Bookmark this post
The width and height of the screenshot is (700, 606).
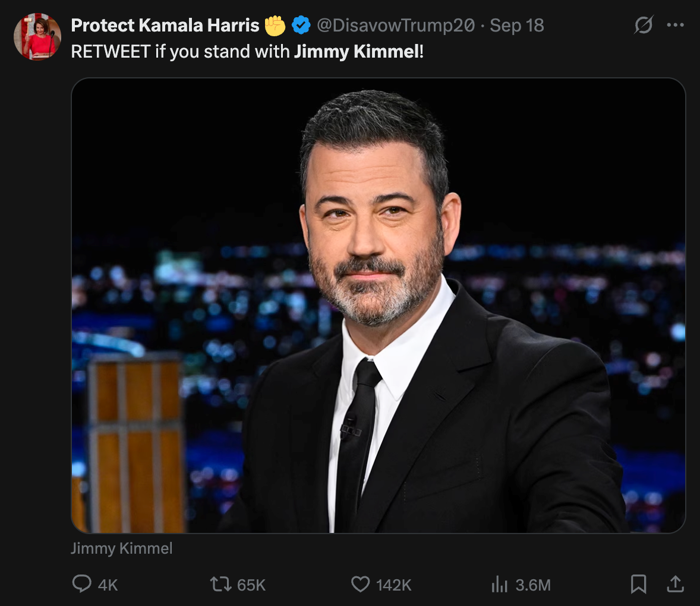638,584
